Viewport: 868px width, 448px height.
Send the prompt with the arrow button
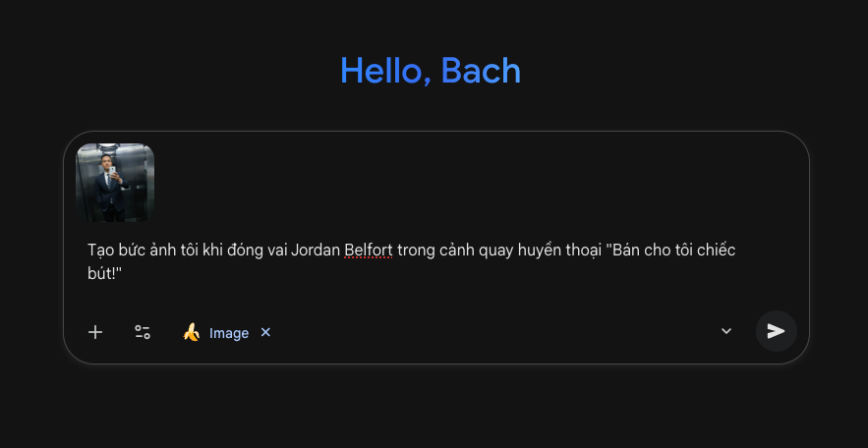pyautogui.click(x=776, y=331)
